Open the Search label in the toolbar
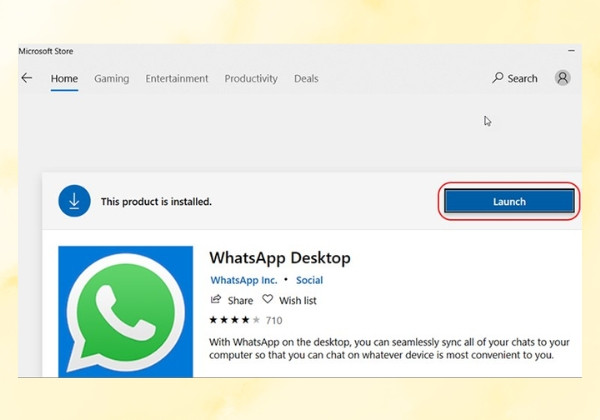This screenshot has height=420, width=600. tap(522, 78)
